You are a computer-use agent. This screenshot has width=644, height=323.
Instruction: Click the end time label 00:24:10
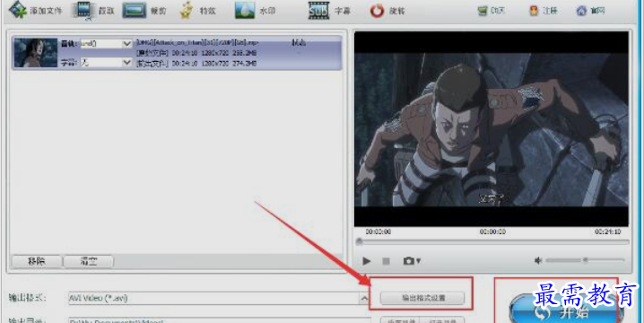point(607,231)
